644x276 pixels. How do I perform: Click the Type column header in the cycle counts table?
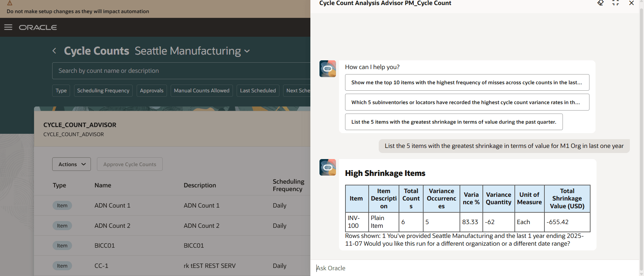(59, 185)
